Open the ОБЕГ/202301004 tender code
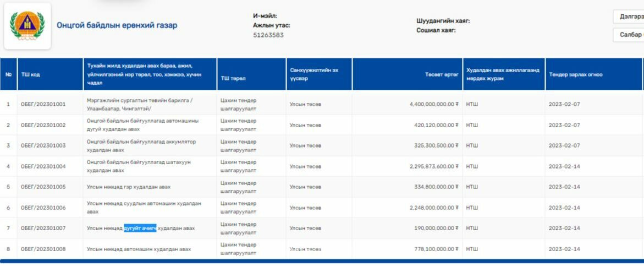644x266 pixels. click(x=43, y=166)
